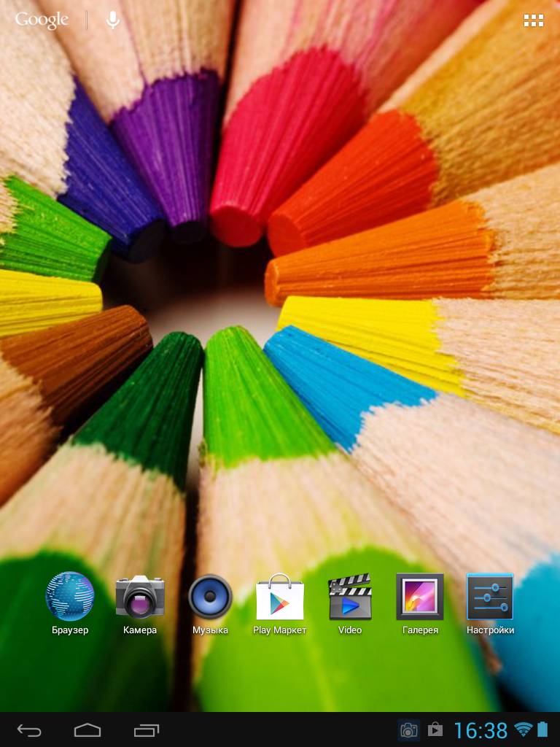Tap the Google search widget
560x747 pixels.
(x=42, y=20)
